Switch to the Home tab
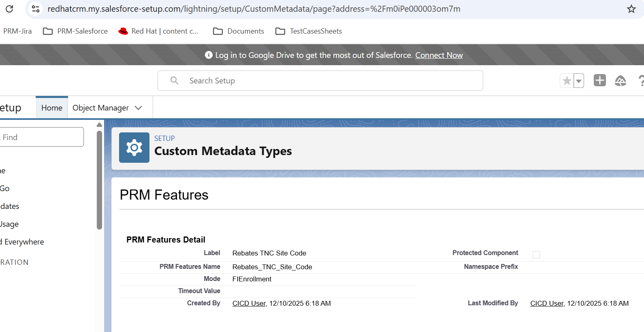The width and height of the screenshot is (644, 332). [52, 108]
